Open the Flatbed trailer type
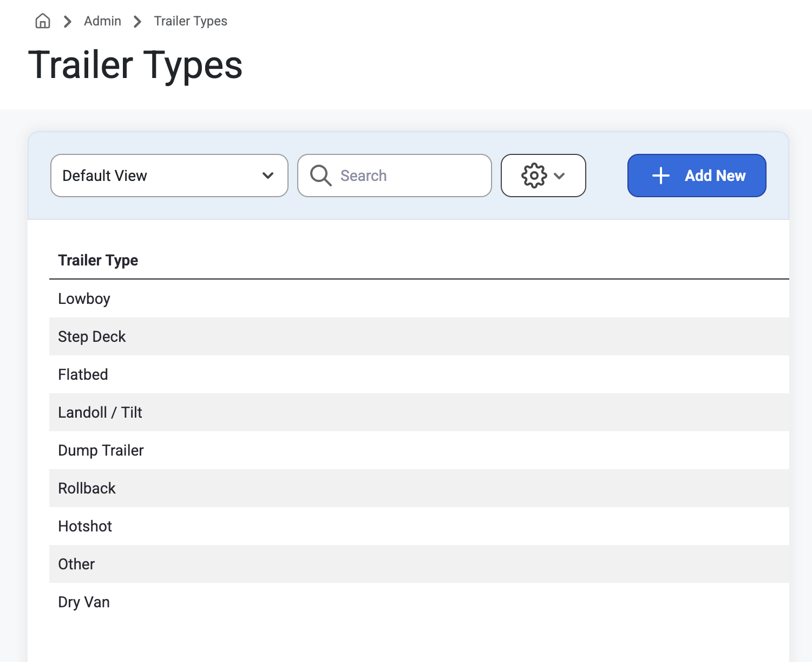 click(x=419, y=374)
